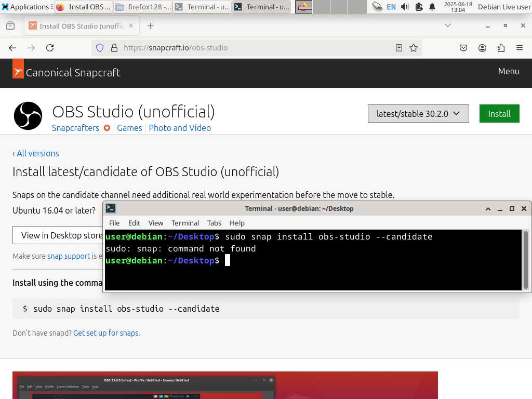532x399 pixels.
Task: Open the Snapcraft site Menu
Action: (509, 71)
